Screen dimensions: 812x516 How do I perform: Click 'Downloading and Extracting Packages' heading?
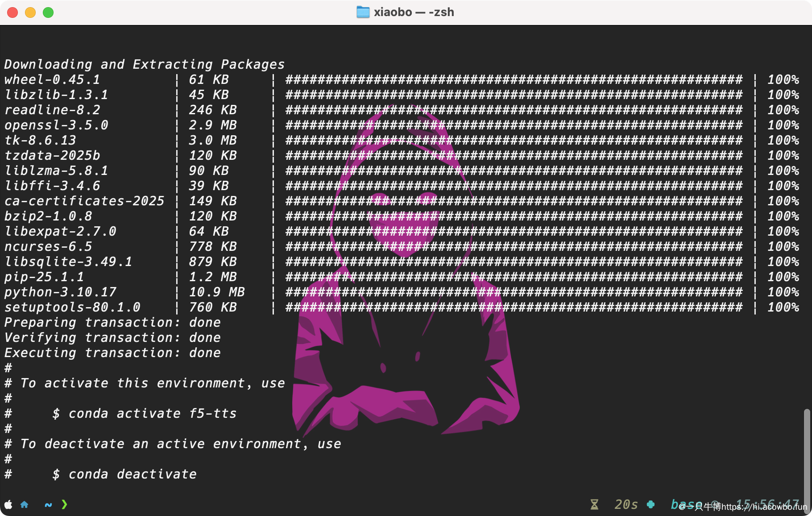click(x=145, y=65)
